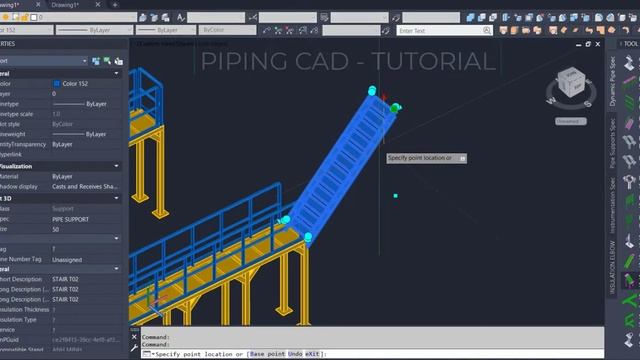Click the layer color white swatch in layer toolbar
This screenshot has height=360, width=640.
34,17
